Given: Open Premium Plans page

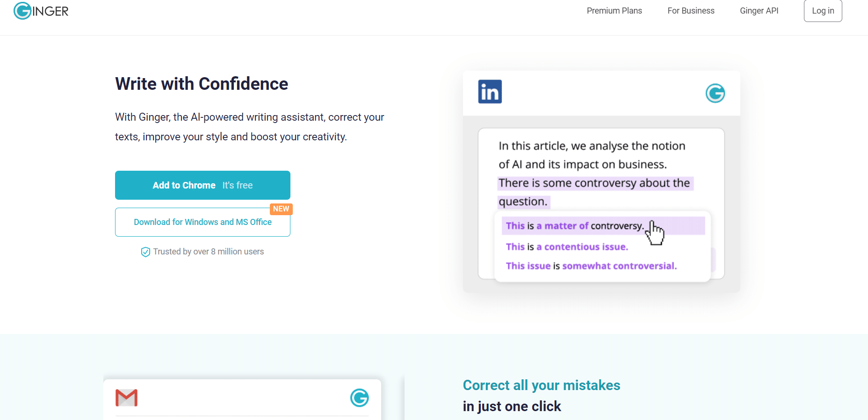Looking at the screenshot, I should pos(614,11).
